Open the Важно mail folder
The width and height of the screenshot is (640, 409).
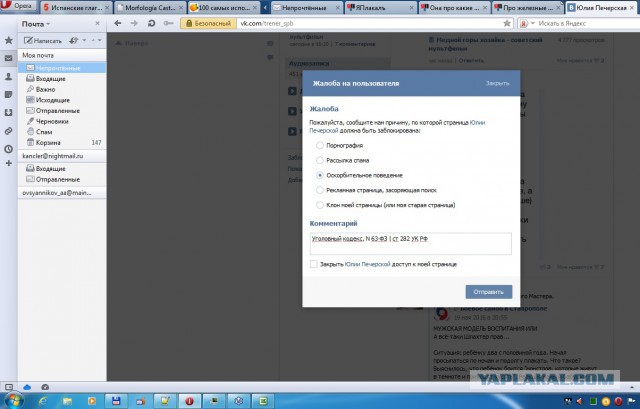point(62,89)
